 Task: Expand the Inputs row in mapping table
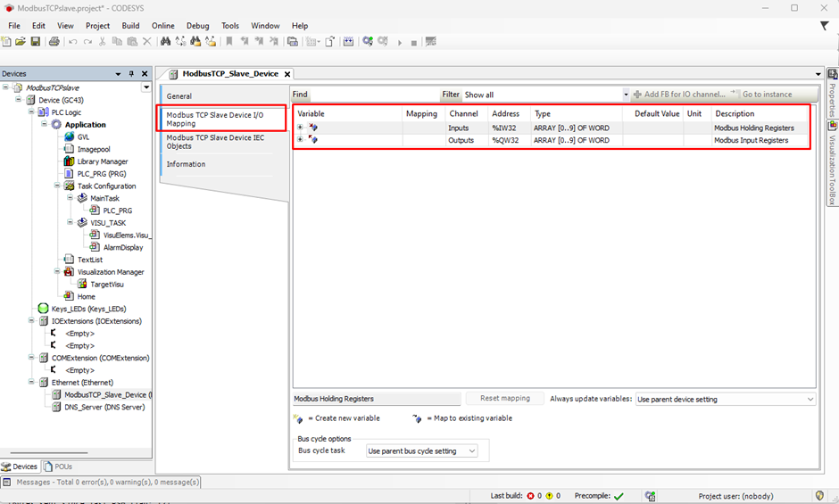pos(300,128)
